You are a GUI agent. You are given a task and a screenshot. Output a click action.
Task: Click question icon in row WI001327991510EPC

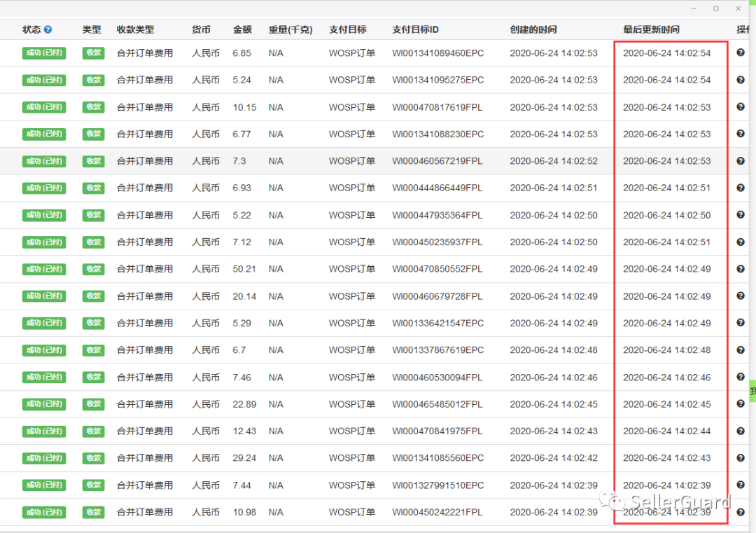tap(741, 485)
